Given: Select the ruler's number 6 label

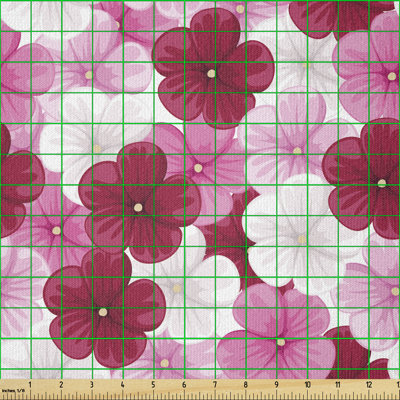Looking at the screenshot, I should pos(184,385).
